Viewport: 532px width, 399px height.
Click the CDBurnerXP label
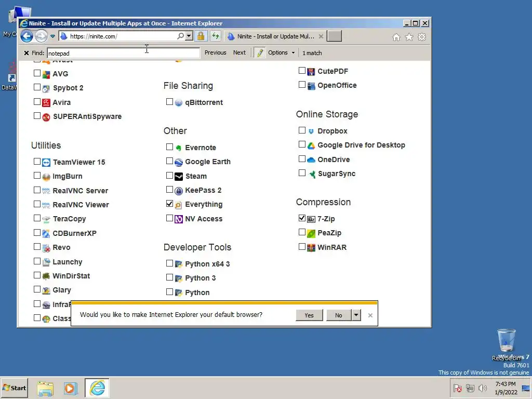click(x=74, y=233)
